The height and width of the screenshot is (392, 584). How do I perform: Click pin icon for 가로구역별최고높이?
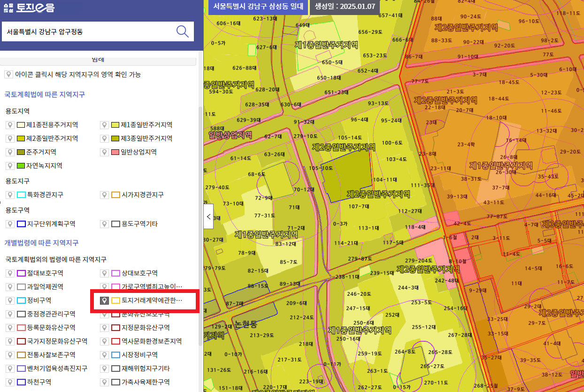[103, 287]
